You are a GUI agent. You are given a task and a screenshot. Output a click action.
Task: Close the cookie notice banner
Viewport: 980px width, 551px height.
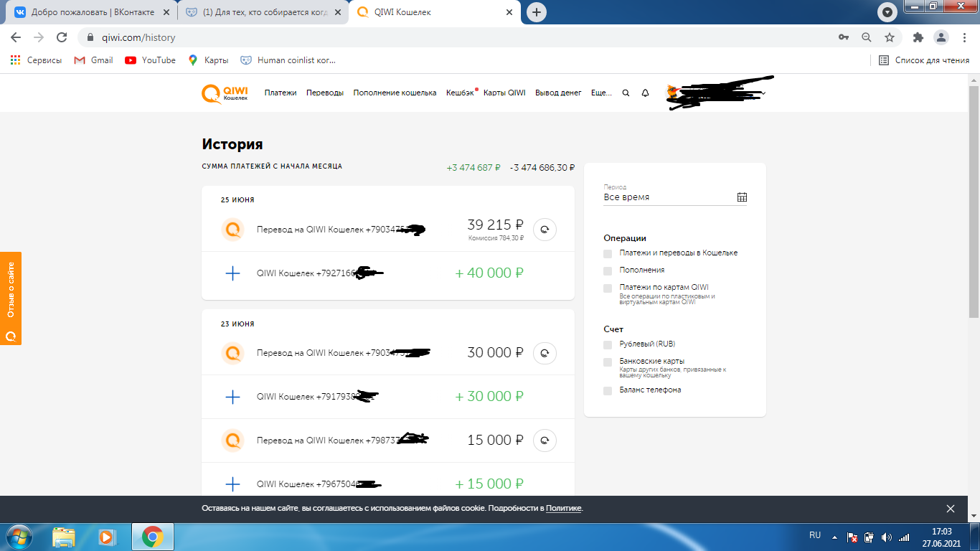pyautogui.click(x=951, y=509)
